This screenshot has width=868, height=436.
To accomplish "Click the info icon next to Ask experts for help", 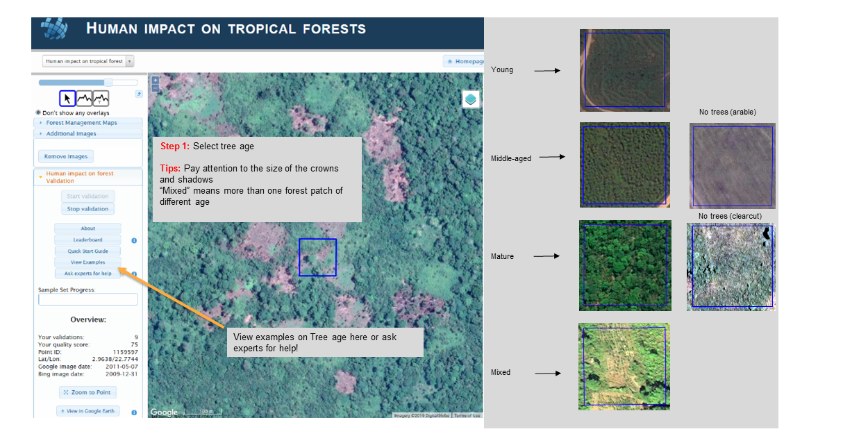I will click(x=134, y=274).
